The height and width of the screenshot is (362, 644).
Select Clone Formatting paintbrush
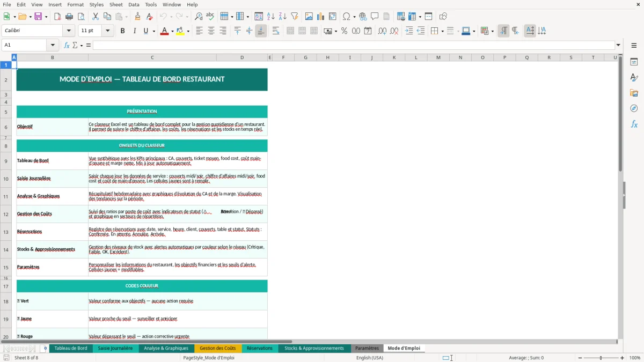(137, 17)
